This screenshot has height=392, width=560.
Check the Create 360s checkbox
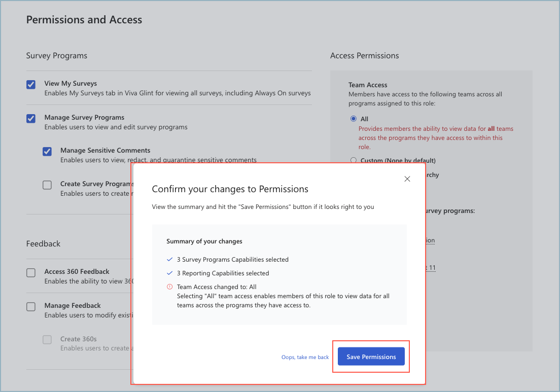[x=47, y=340]
